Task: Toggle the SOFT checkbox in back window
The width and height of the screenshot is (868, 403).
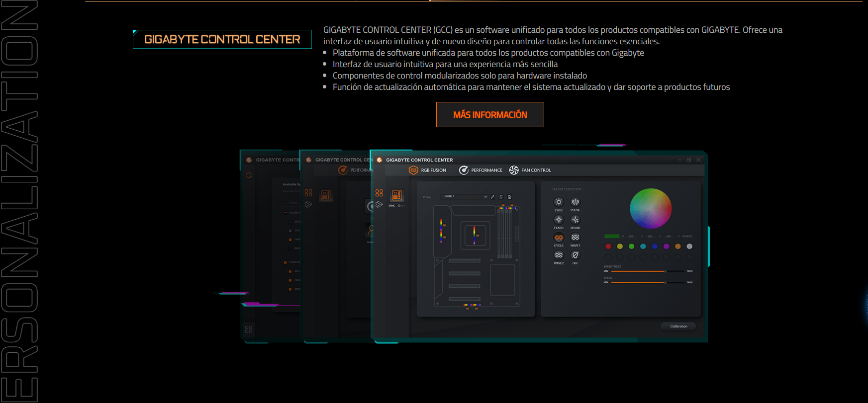Action: click(x=290, y=231)
